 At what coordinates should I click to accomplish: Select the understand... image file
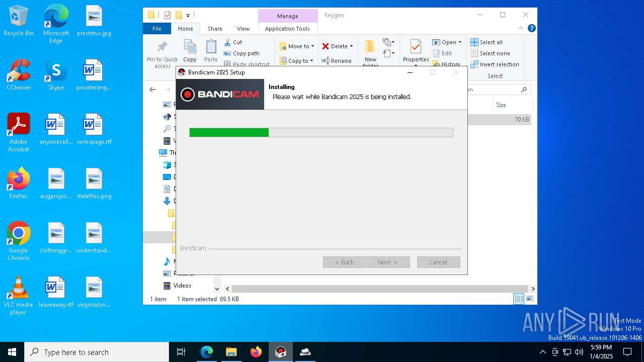(94, 238)
